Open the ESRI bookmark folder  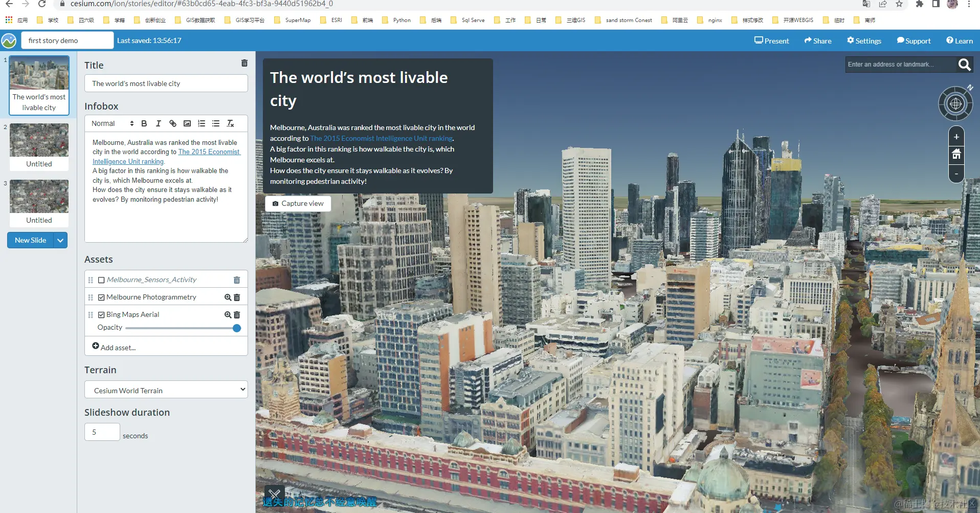[331, 20]
